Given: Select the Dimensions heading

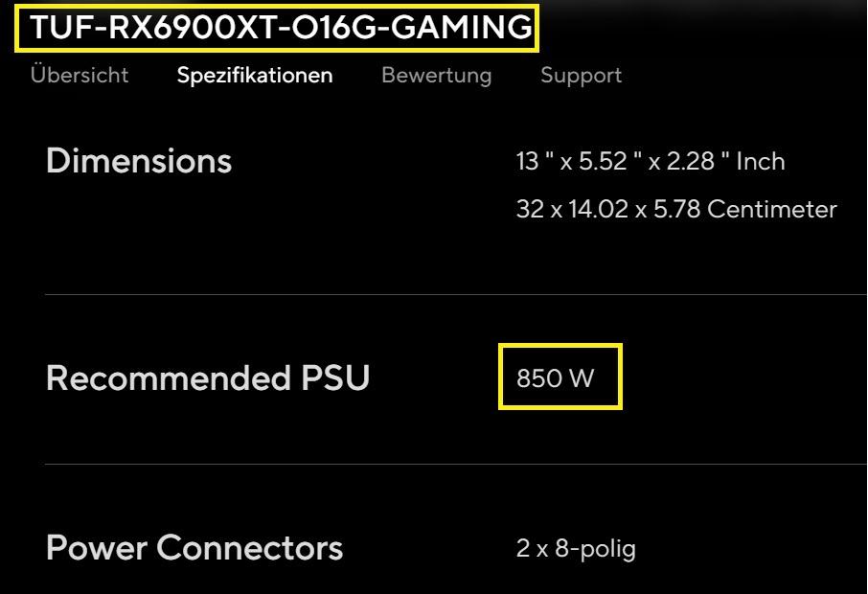Looking at the screenshot, I should (139, 160).
